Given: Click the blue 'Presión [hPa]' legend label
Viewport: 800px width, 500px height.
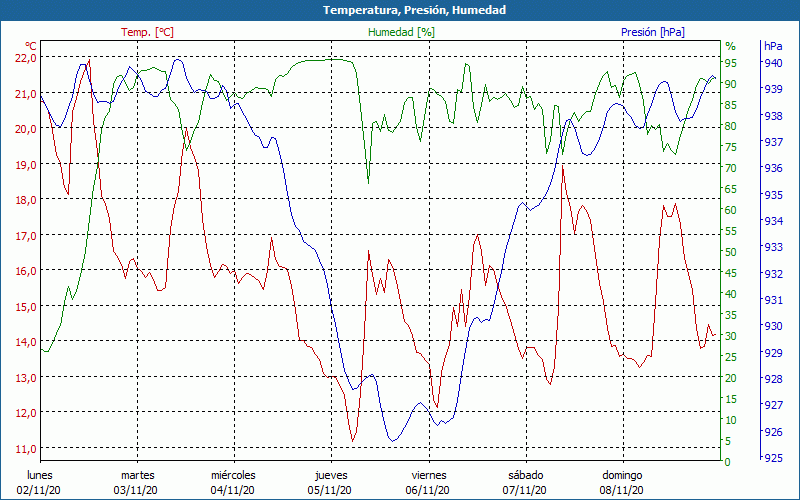Looking at the screenshot, I should [x=653, y=32].
